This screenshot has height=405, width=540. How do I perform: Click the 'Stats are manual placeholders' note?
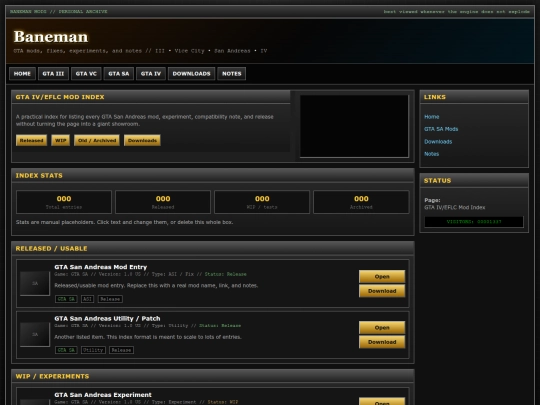(124, 222)
